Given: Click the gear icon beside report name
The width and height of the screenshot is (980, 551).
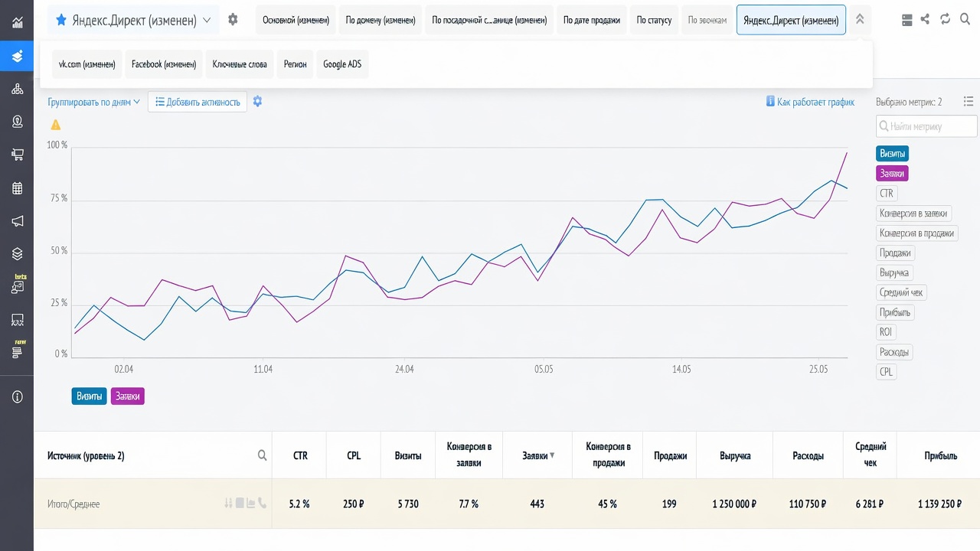Looking at the screenshot, I should [233, 20].
